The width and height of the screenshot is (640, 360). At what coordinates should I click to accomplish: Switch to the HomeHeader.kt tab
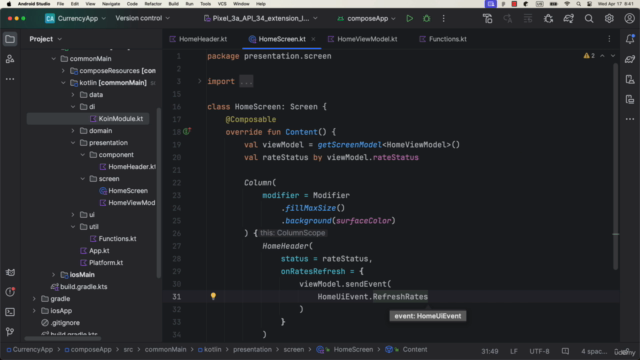pyautogui.click(x=198, y=39)
